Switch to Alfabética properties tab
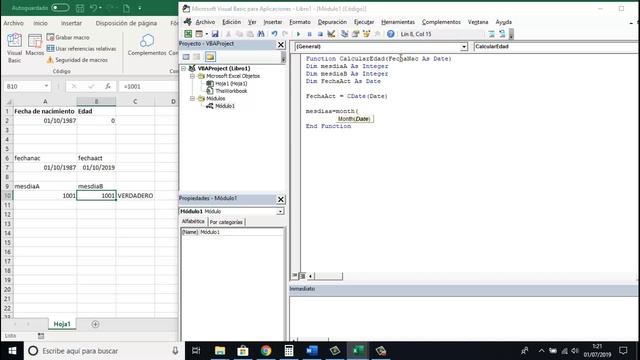This screenshot has height=360, width=640. click(x=193, y=221)
